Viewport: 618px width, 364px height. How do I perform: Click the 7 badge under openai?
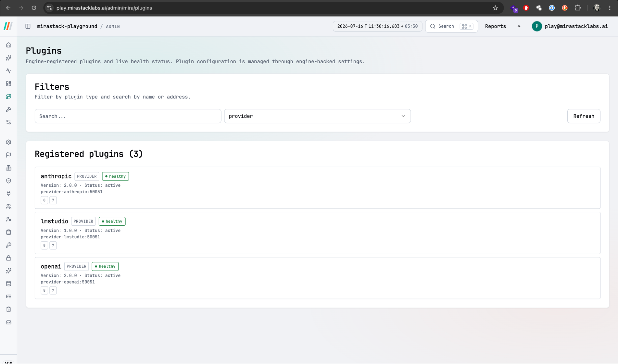[53, 291]
